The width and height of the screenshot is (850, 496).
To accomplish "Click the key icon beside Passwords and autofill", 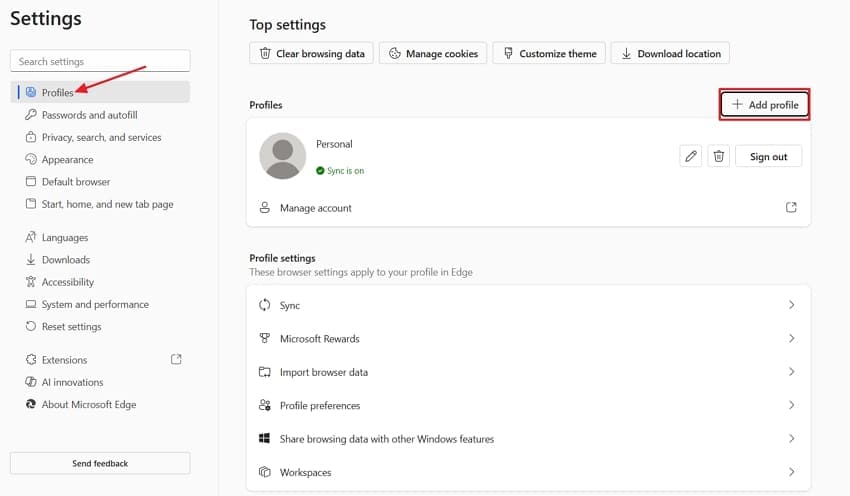I will point(31,114).
